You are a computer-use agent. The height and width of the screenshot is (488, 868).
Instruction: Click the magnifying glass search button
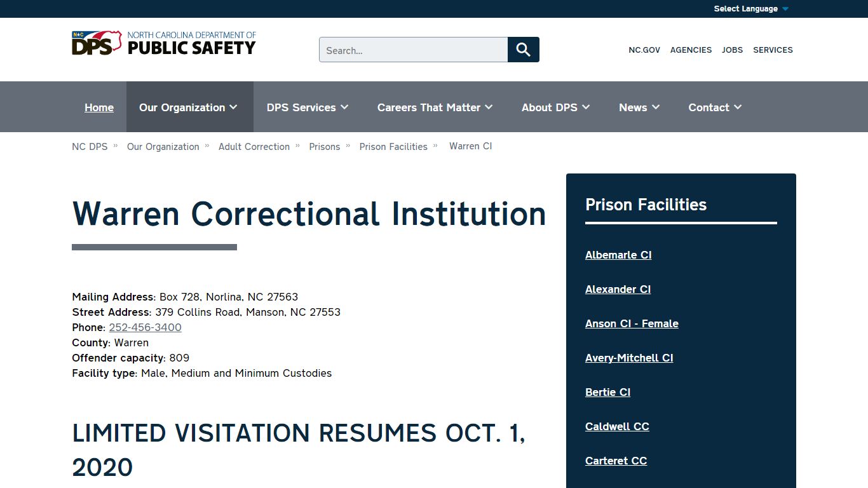[524, 50]
